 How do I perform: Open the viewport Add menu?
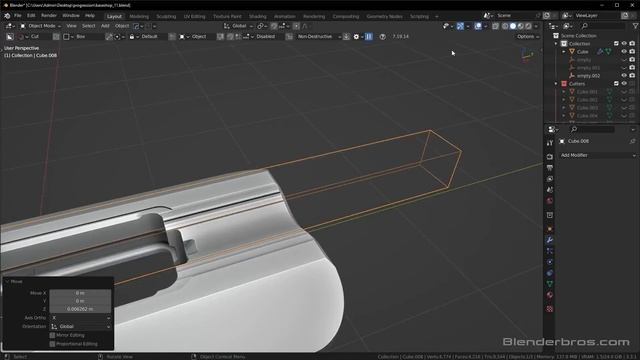point(105,26)
